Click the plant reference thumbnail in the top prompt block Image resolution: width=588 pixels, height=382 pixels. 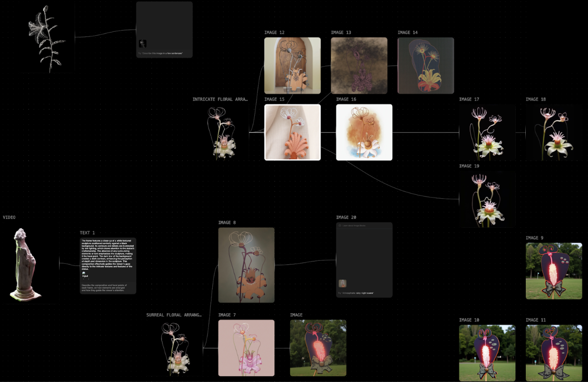(142, 44)
